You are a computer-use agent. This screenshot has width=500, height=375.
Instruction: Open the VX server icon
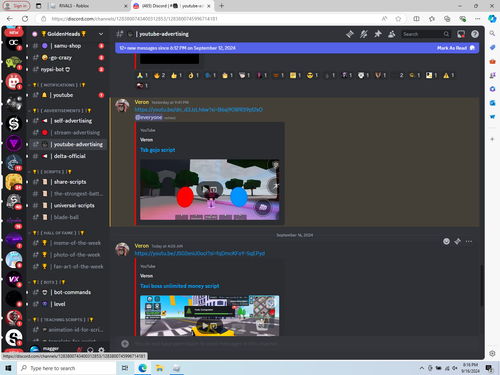(14, 279)
